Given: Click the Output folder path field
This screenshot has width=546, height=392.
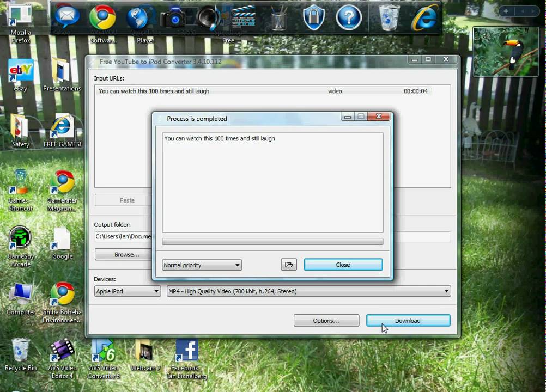Looking at the screenshot, I should coord(272,236).
